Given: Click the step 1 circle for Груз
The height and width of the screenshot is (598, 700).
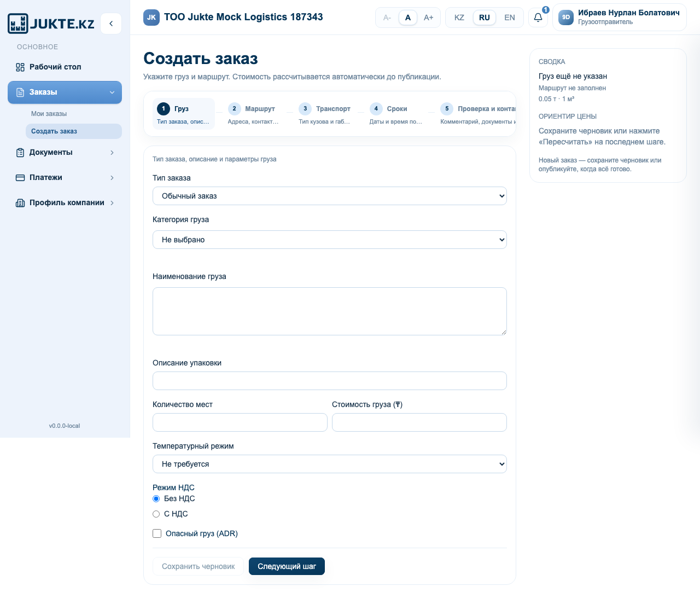Looking at the screenshot, I should coord(164,108).
